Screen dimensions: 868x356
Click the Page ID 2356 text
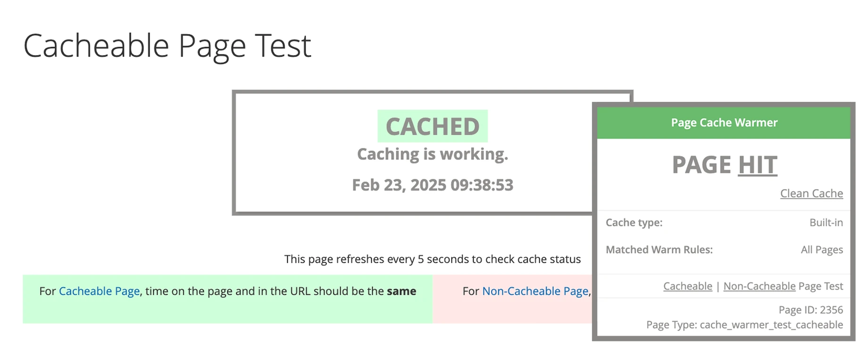810,310
